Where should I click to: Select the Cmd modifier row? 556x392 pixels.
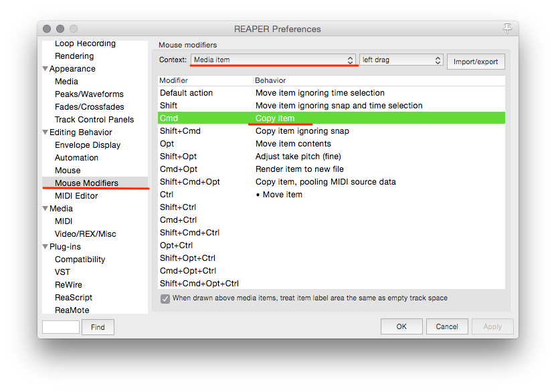coord(332,118)
